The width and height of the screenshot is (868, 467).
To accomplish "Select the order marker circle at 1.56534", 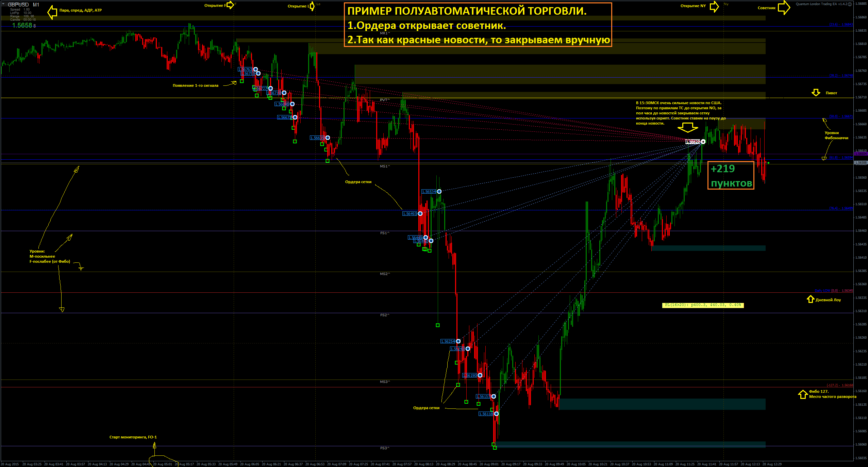I will (x=439, y=192).
